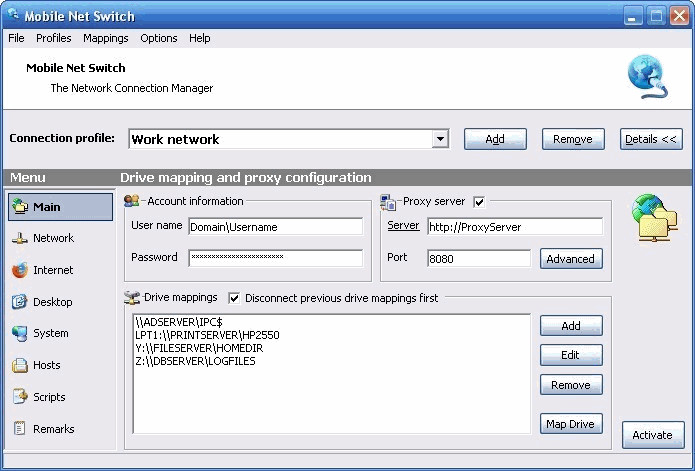Screen dimensions: 695x471
Task: Click the proxy Advanced button
Action: pos(571,259)
